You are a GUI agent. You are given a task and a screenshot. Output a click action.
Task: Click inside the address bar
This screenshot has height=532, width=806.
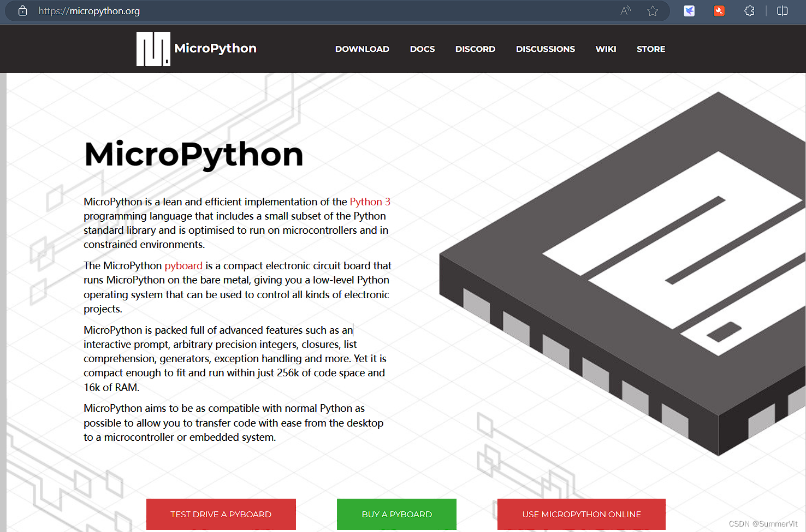[218, 10]
